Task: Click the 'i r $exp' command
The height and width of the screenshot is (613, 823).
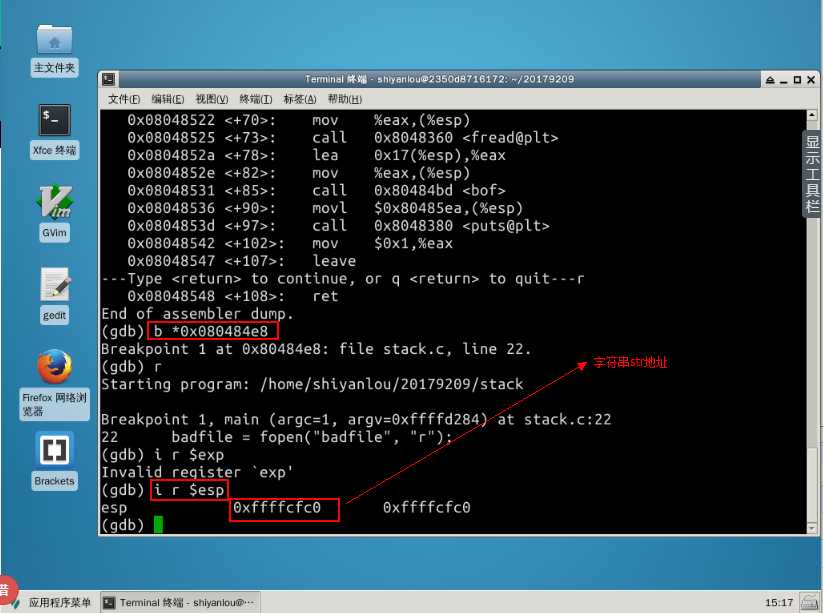Action: 189,455
